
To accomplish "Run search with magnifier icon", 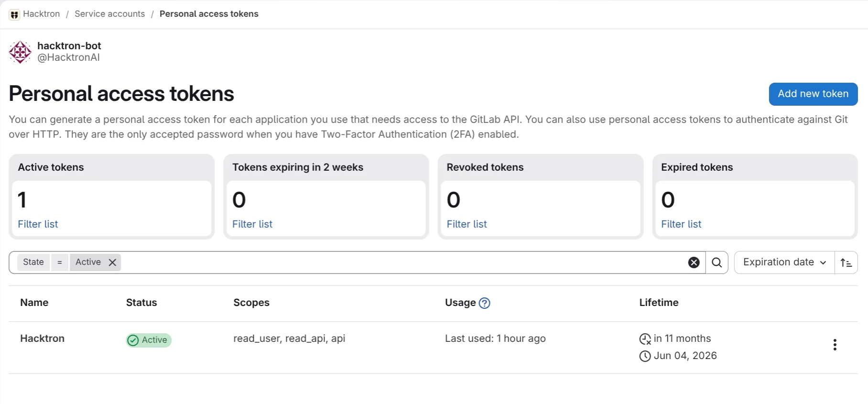I will click(x=716, y=262).
